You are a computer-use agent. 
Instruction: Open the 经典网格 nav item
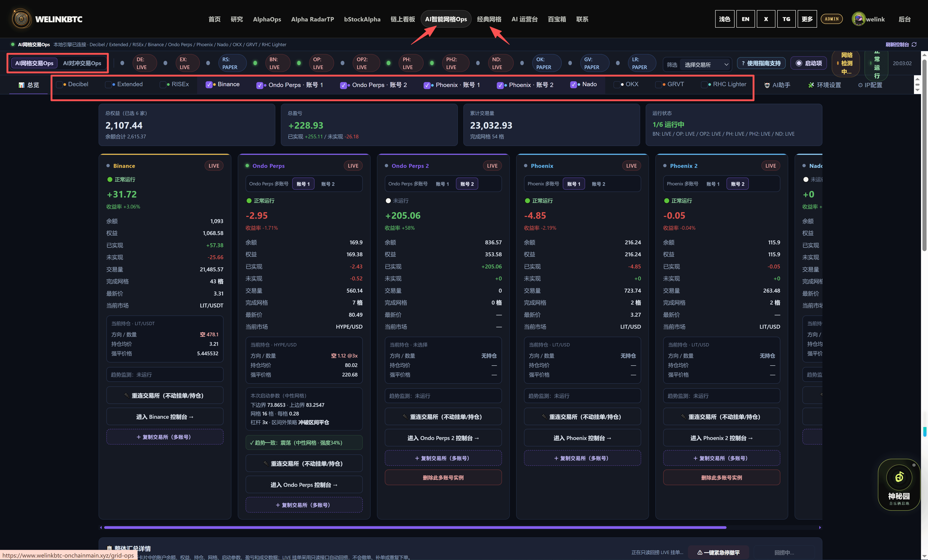coord(489,19)
